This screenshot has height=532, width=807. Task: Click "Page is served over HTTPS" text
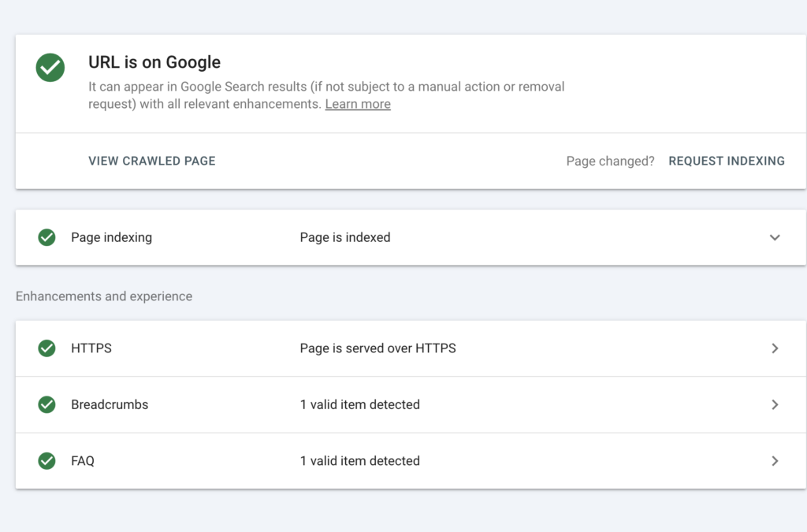pos(377,348)
